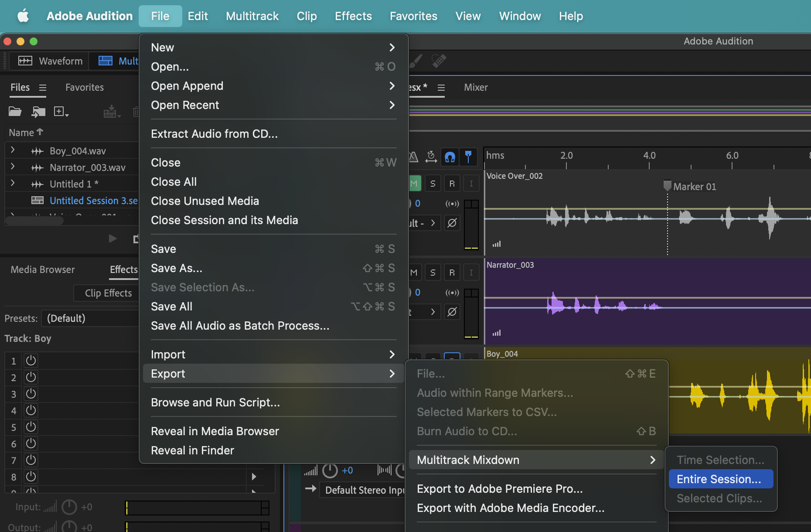Click the levels meter icon on Voice Over clip

497,244
